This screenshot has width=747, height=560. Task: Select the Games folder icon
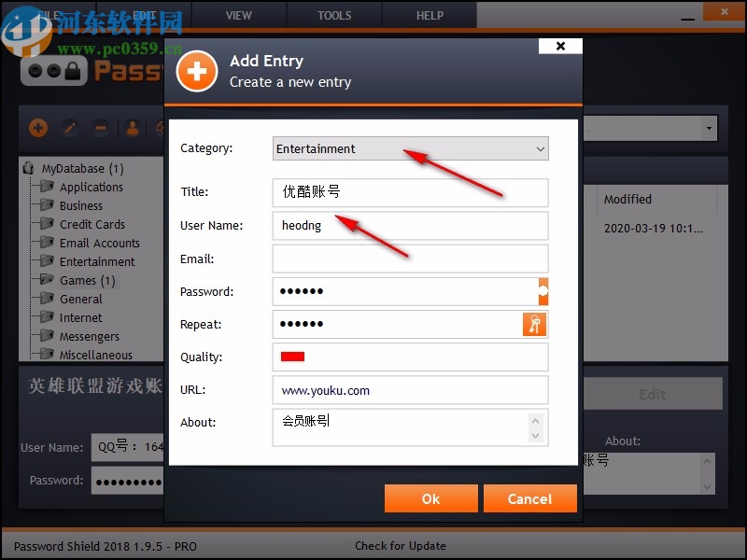point(45,280)
